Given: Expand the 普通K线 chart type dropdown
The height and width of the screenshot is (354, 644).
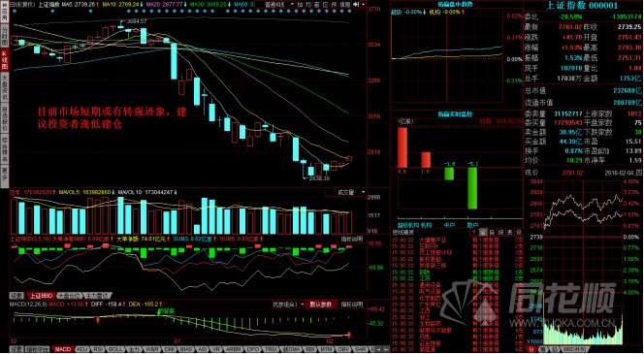Looking at the screenshot, I should [x=274, y=4].
